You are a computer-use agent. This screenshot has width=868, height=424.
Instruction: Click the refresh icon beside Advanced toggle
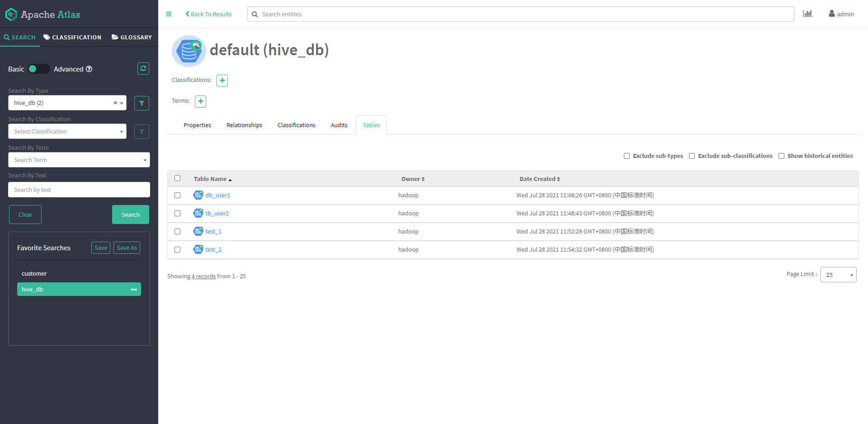click(x=143, y=68)
